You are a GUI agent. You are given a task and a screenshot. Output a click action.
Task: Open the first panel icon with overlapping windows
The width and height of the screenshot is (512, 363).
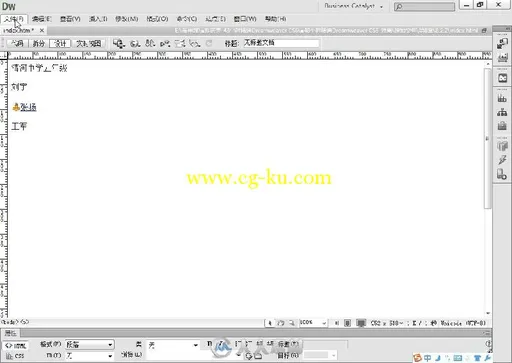click(x=502, y=44)
